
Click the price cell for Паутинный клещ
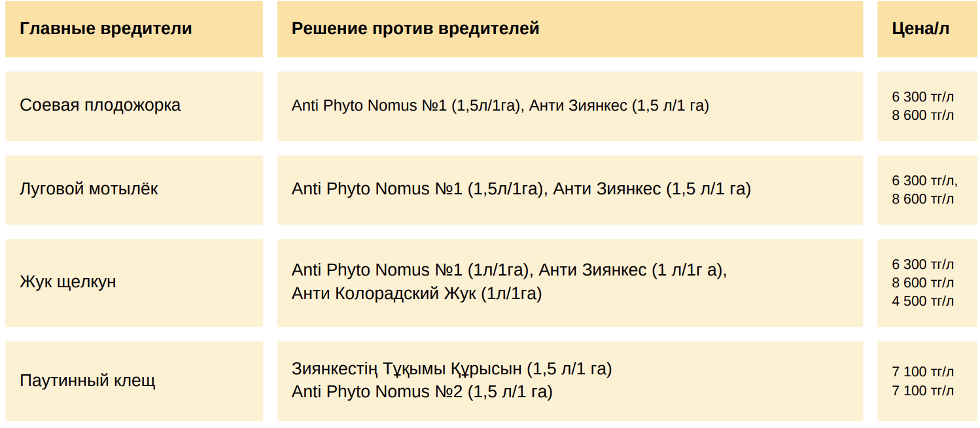tap(927, 381)
